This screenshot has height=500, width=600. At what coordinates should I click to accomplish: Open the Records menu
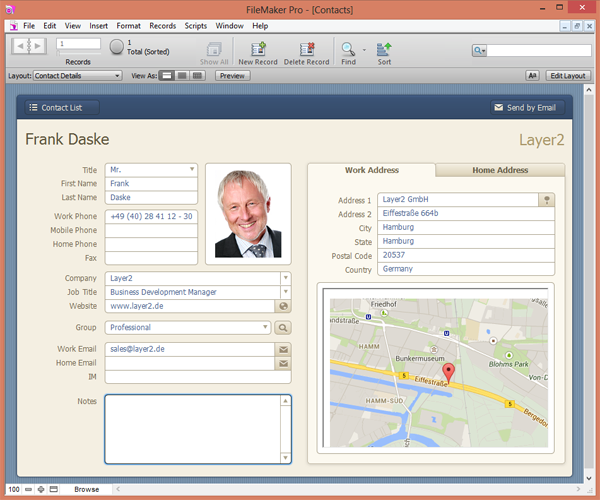(162, 25)
